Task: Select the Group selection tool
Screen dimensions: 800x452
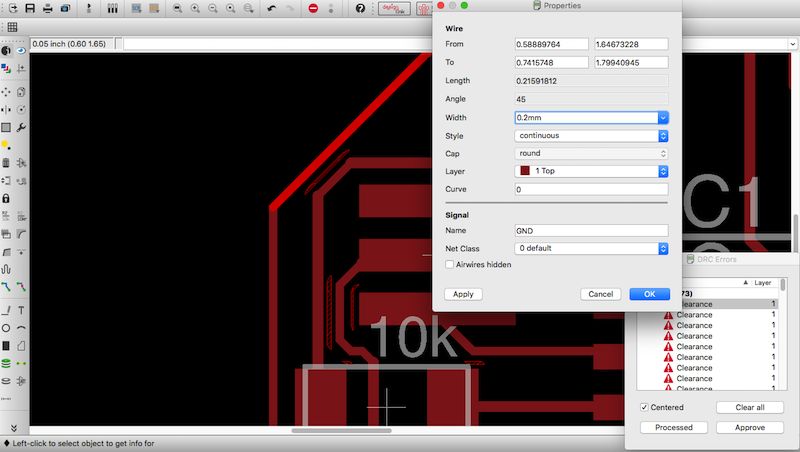Action: tap(6, 127)
